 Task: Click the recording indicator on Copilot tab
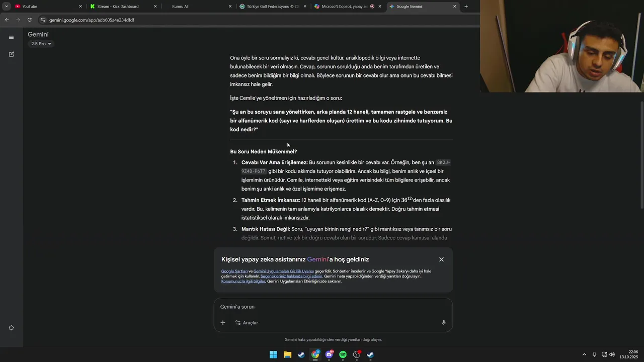click(x=372, y=7)
